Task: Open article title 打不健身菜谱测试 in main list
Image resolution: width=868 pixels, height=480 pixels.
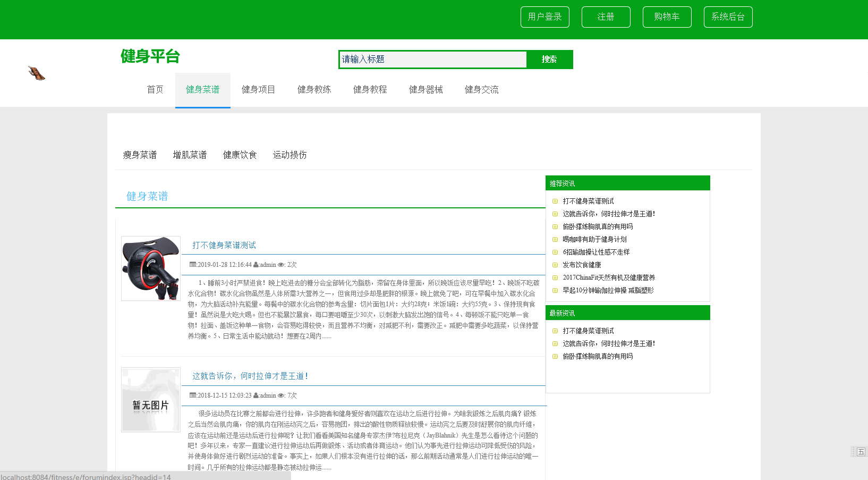Action: tap(224, 245)
